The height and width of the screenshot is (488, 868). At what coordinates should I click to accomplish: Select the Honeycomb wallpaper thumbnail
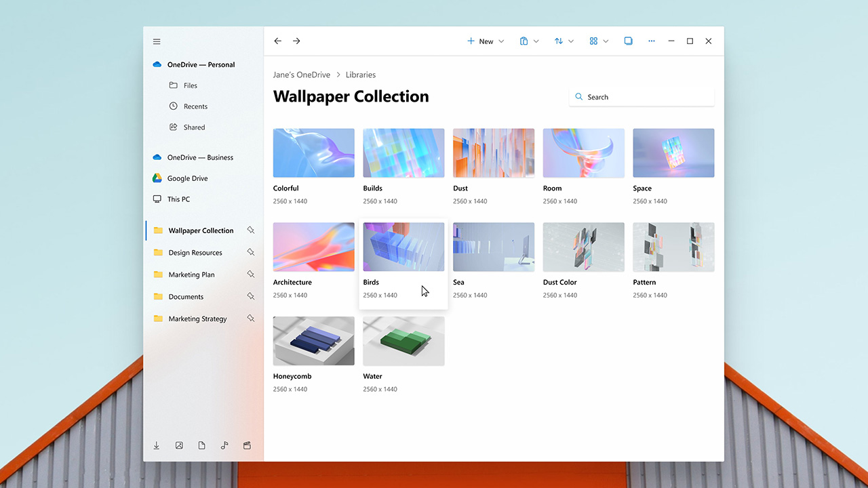click(x=313, y=341)
